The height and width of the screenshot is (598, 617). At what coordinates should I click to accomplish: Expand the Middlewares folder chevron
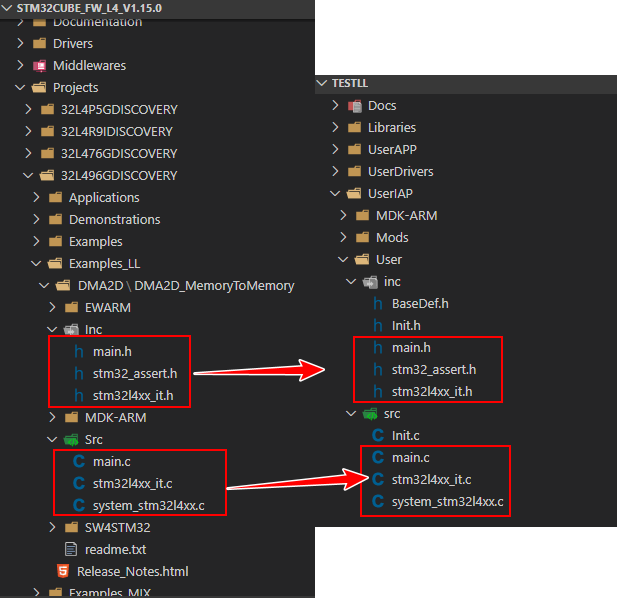coord(20,65)
